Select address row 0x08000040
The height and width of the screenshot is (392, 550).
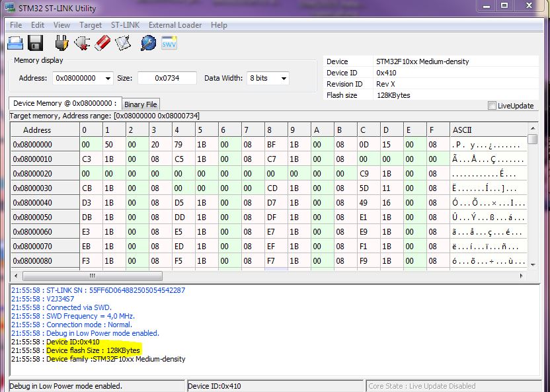(x=45, y=203)
